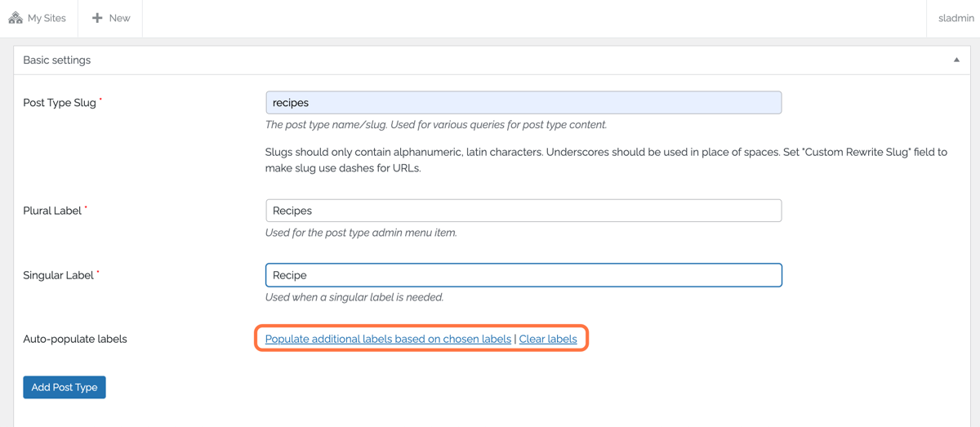
Task: Collapse Basic settings using the triangle arrow
Action: coord(956,60)
